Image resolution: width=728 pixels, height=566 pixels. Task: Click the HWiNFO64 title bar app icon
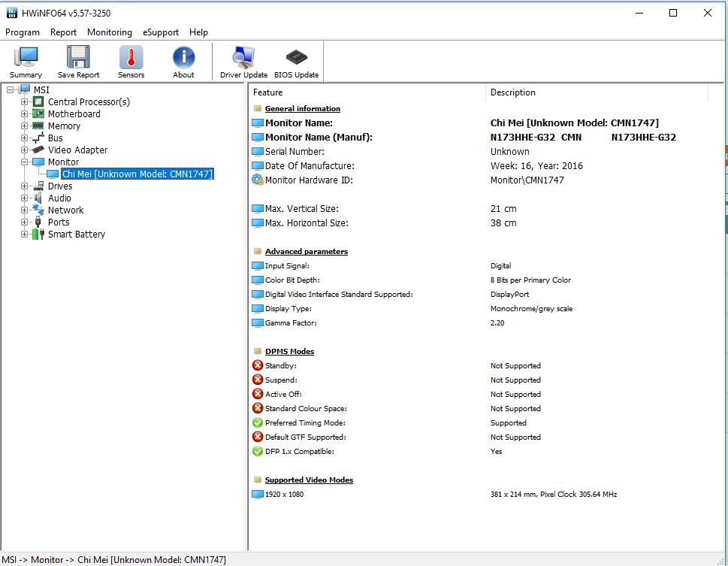[x=11, y=13]
